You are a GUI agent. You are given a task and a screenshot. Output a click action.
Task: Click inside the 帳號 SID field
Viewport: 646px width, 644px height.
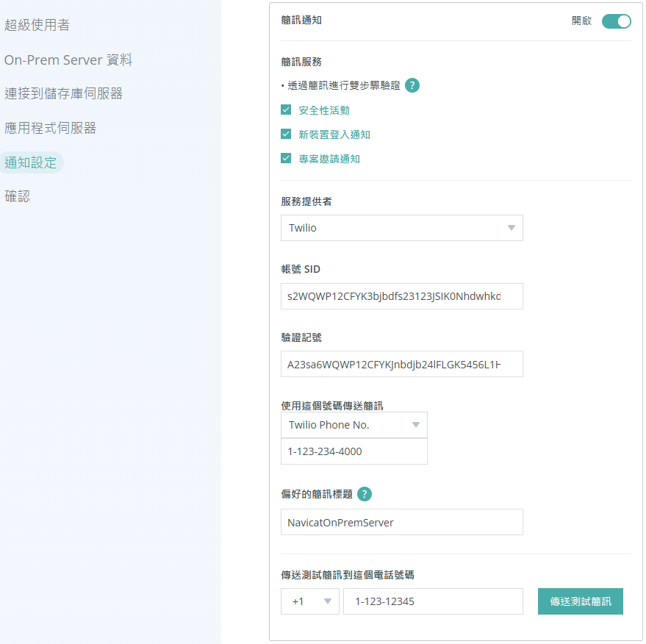[x=401, y=296]
